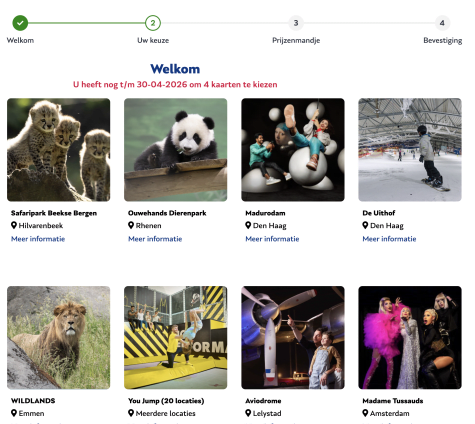Select the panda photo of Ouwehands Dierenpark
Screen dimensions: 475x424
tap(176, 150)
